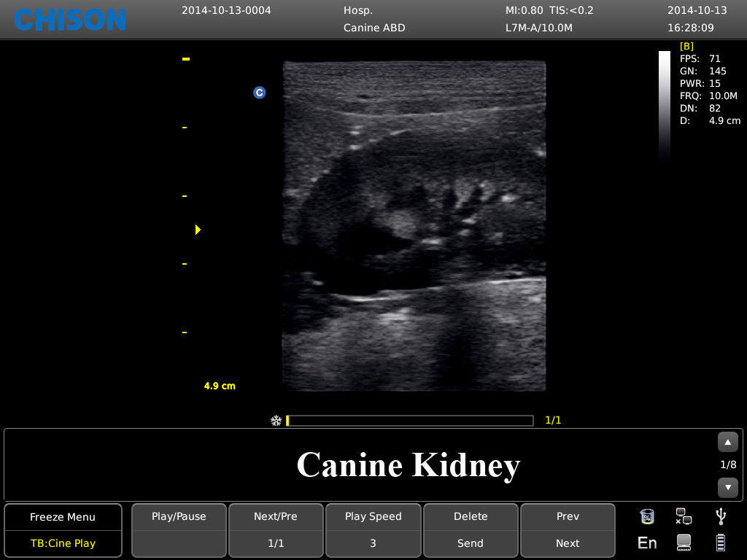Click the disk capacity beaker icon
The height and width of the screenshot is (560, 747).
[x=647, y=516]
